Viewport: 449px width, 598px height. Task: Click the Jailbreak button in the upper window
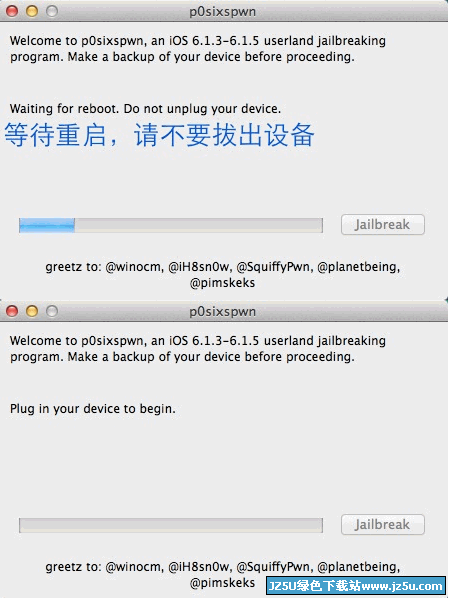coord(383,224)
